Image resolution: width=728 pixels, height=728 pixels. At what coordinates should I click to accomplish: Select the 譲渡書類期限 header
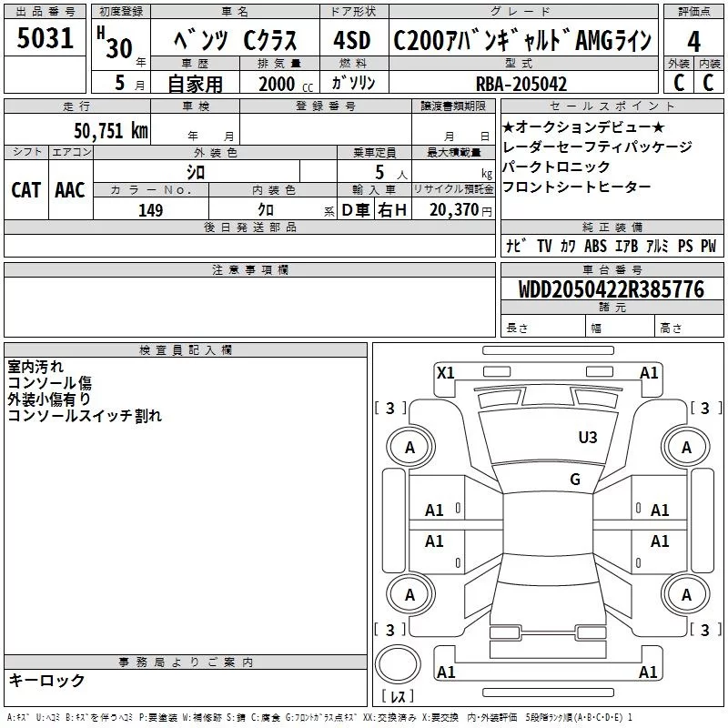point(453,106)
